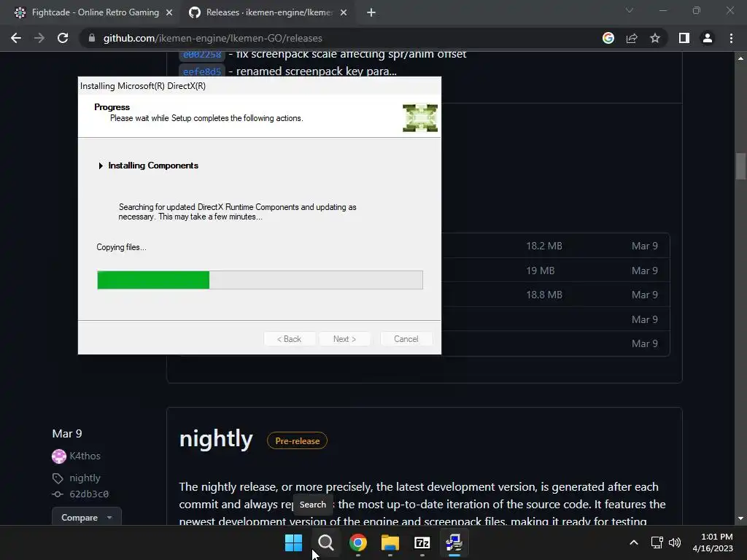Click the browser forward arrow

[x=39, y=38]
